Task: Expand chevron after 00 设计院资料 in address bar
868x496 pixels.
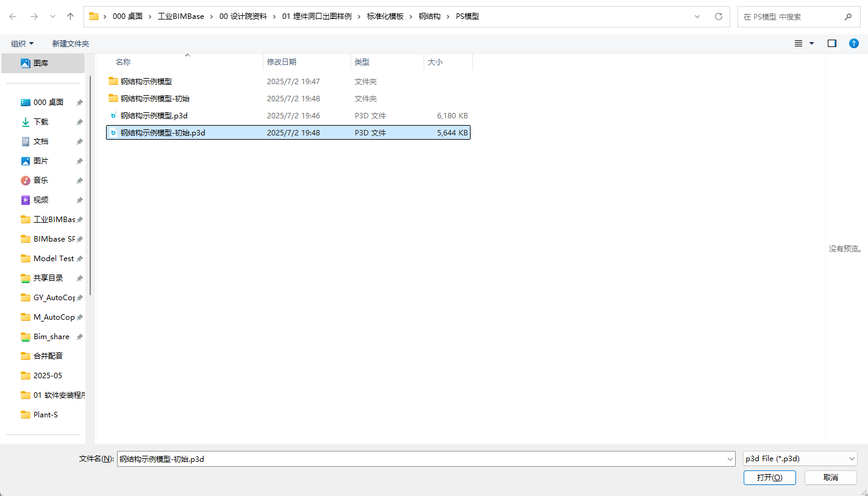Action: point(274,16)
